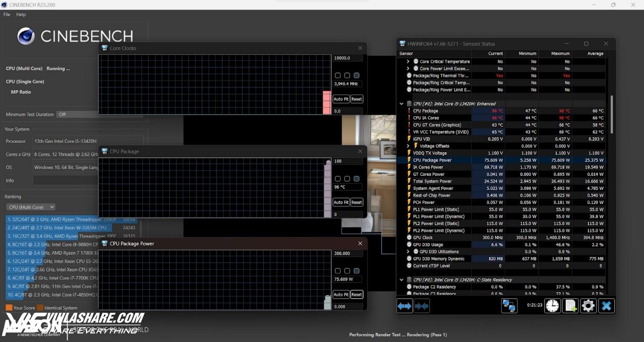The width and height of the screenshot is (644, 342).
Task: Click circle icon beside GPU Clock row
Action: pos(409,237)
